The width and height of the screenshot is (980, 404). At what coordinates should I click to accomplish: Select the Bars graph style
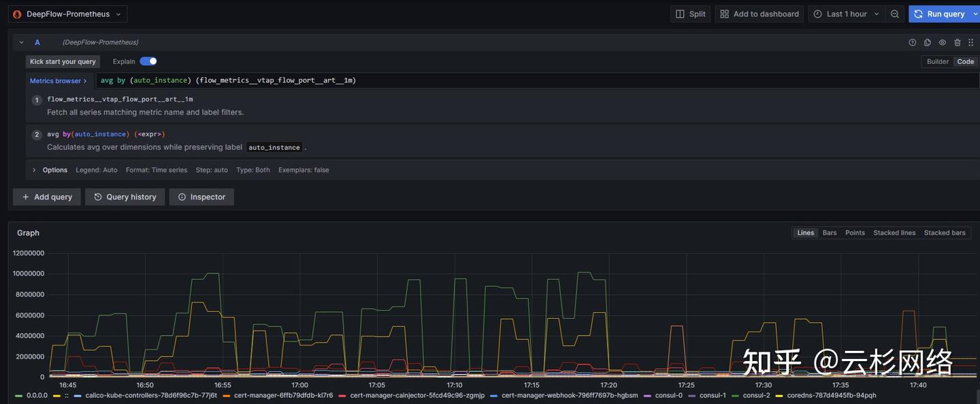tap(830, 233)
